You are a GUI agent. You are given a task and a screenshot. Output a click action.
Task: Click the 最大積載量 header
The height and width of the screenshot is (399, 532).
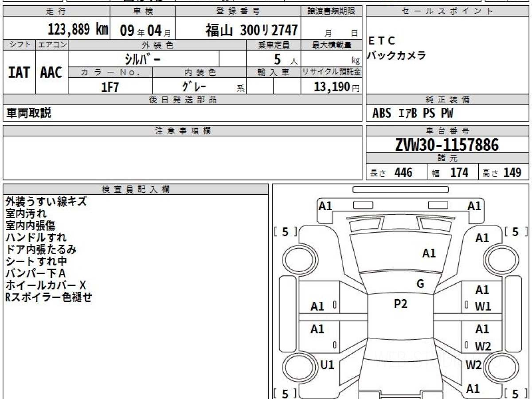click(x=332, y=45)
